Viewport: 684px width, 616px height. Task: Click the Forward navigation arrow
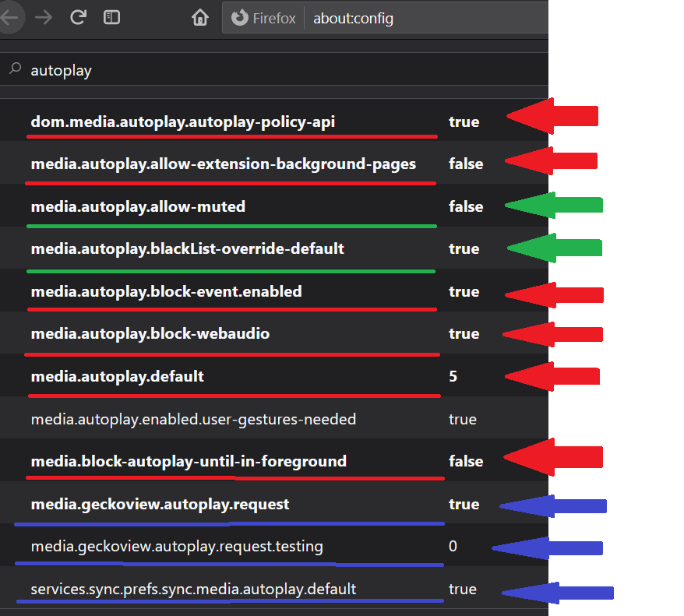tap(44, 17)
